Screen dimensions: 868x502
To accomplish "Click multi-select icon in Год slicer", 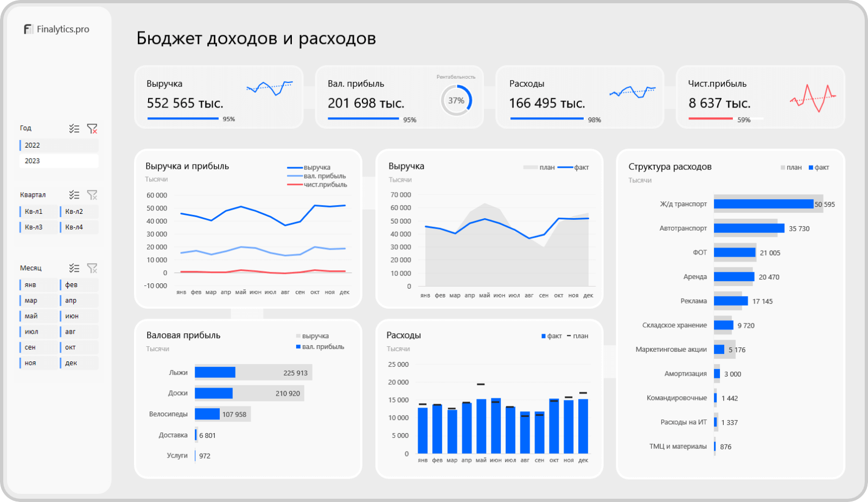I will tap(74, 129).
